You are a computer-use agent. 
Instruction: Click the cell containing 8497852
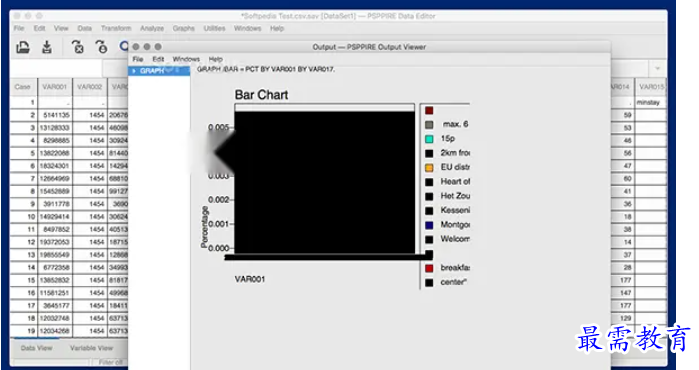click(x=56, y=230)
